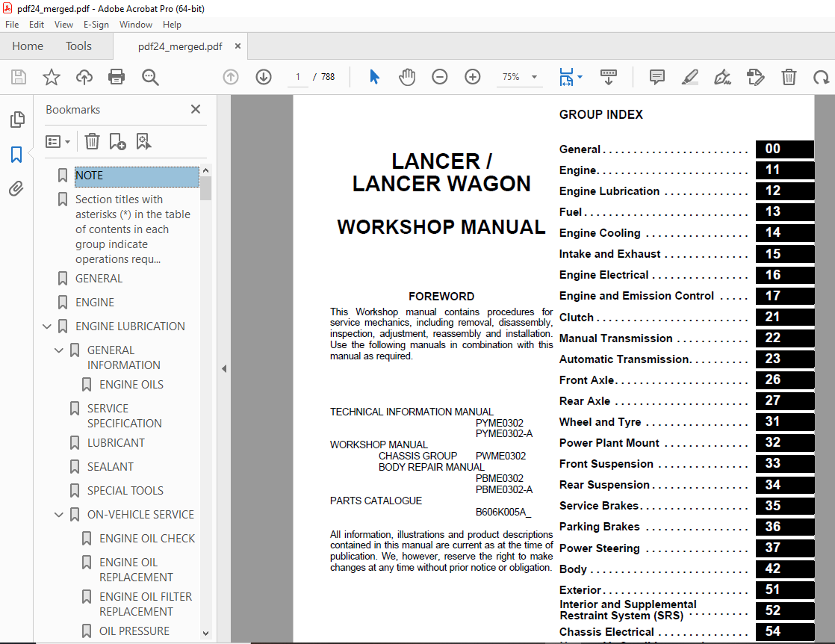Open the E-Sign menu
Screen dimensions: 835x644
point(96,25)
